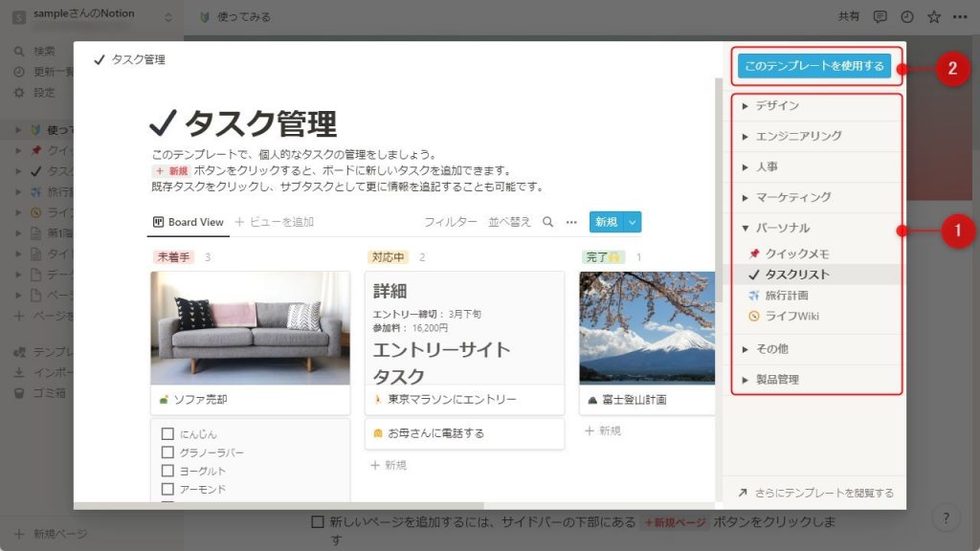Add new card under 対応中 column
The image size is (980, 551).
389,466
